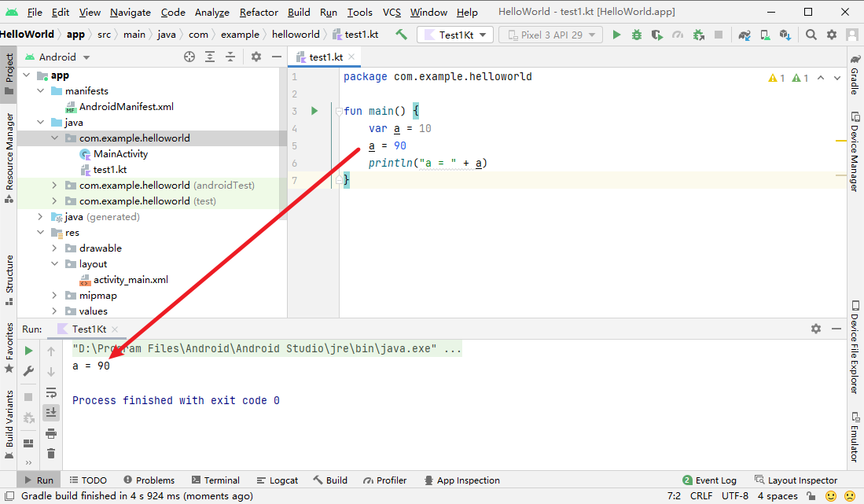Toggle tool window buttons in status bar
864x504 pixels.
pos(9,496)
